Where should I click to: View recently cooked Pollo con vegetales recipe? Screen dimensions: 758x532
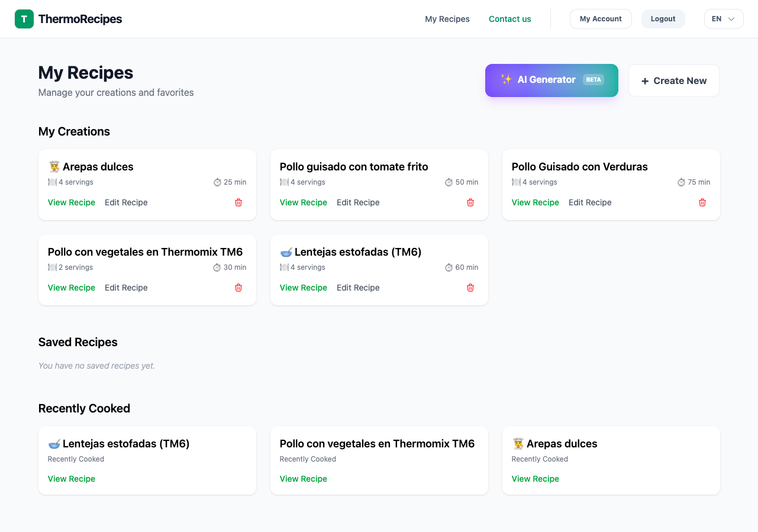point(303,479)
